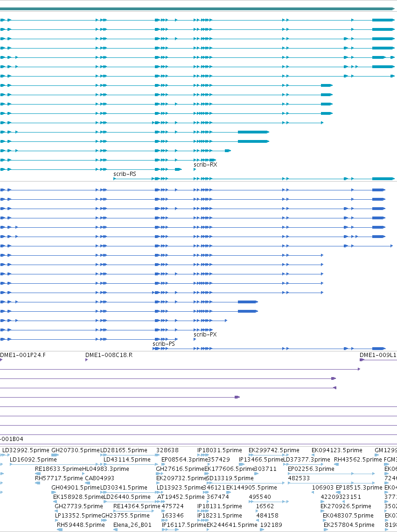Click the RH43562.5prime label
Screen dimensions: 397x532
pos(358,459)
